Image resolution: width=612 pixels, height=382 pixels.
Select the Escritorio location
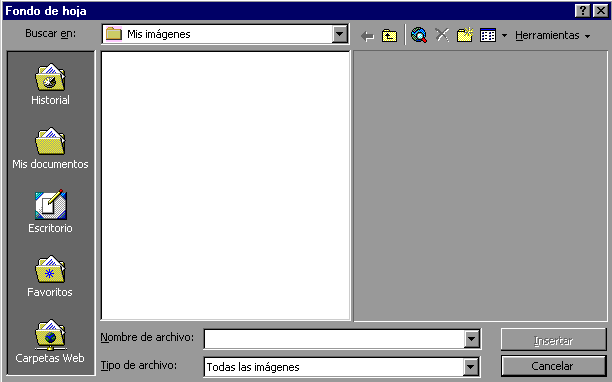tap(50, 212)
